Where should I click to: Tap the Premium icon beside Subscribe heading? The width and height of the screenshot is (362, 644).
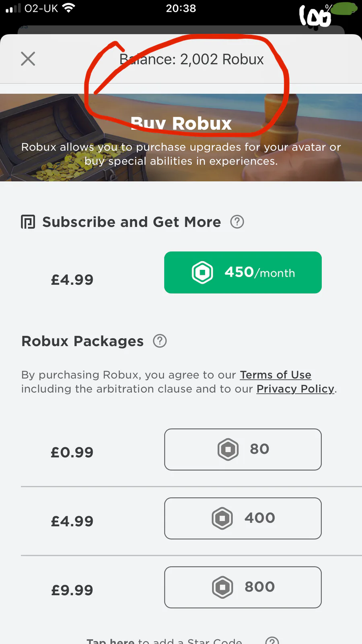(x=28, y=222)
